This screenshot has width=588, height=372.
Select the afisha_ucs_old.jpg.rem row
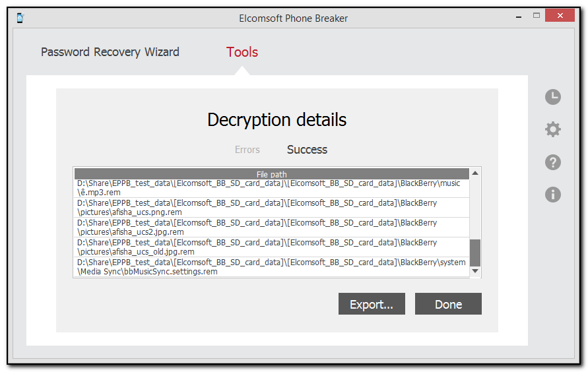(x=271, y=247)
